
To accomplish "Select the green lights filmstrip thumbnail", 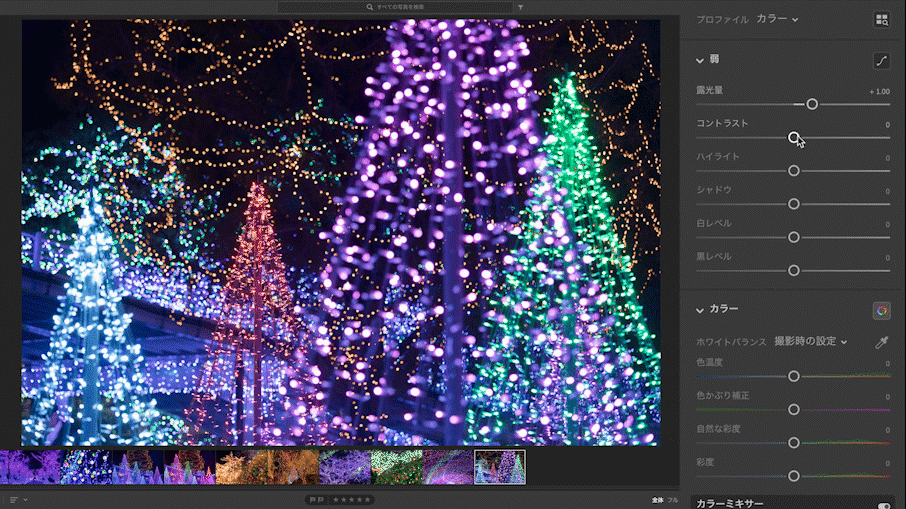I will 396,467.
